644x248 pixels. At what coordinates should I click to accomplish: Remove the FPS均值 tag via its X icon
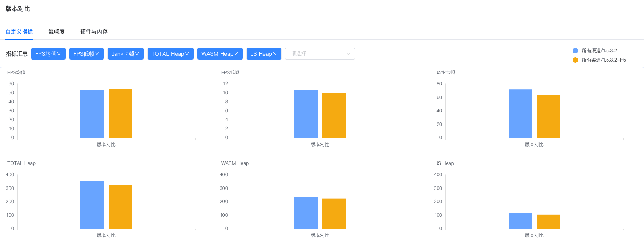[59, 54]
